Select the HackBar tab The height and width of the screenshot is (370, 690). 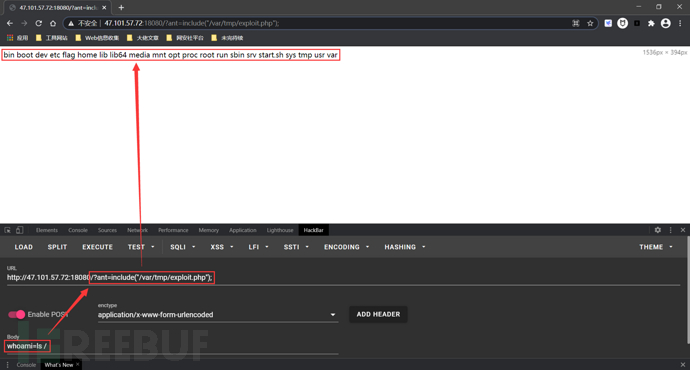point(313,230)
